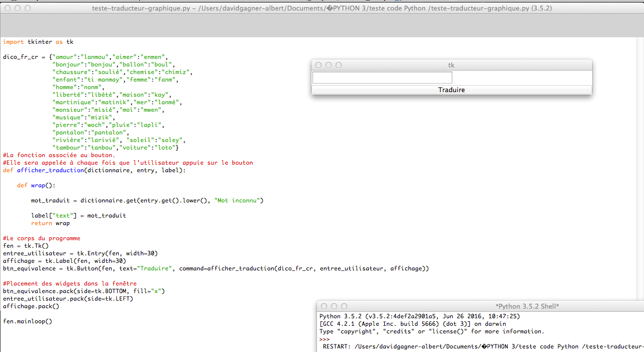Minimize the Python 3.5.2 Shell window
This screenshot has height=352, width=644.
click(x=334, y=306)
